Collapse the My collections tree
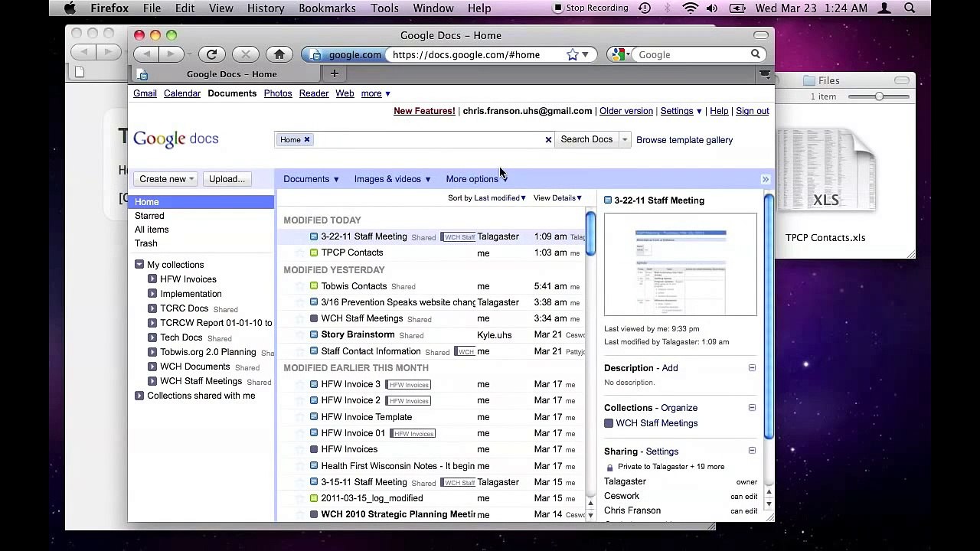Screen dimensions: 980x551 [139, 265]
